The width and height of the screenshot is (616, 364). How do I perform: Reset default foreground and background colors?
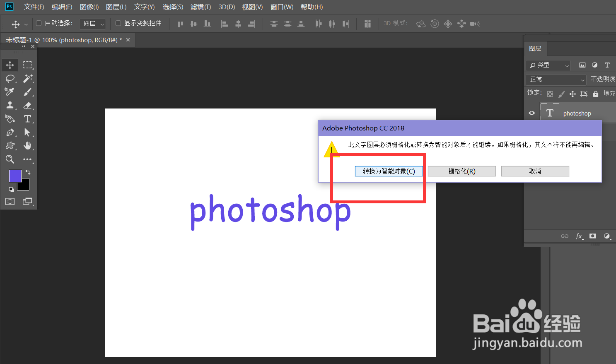[12, 190]
